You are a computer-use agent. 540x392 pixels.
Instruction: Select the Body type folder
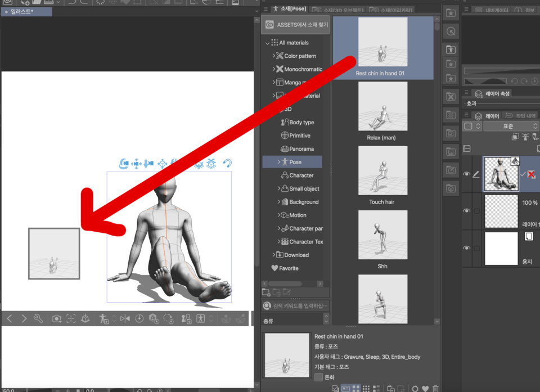click(x=298, y=122)
